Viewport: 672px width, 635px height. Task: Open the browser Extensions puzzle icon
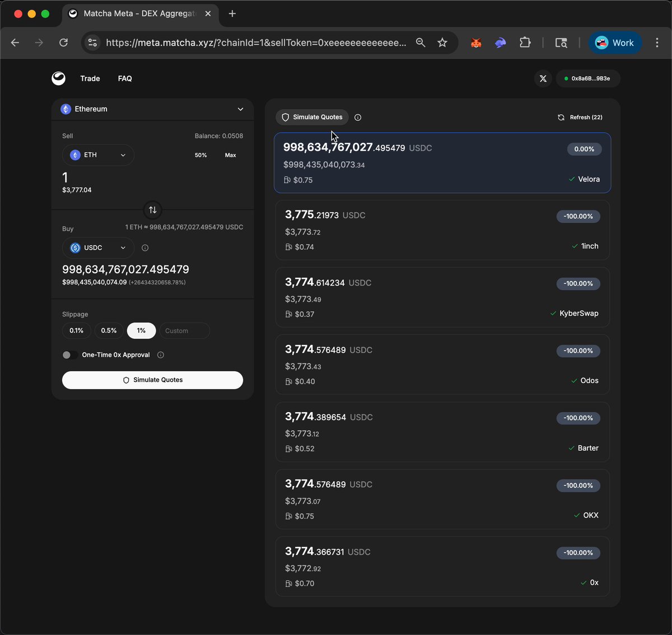pos(525,43)
